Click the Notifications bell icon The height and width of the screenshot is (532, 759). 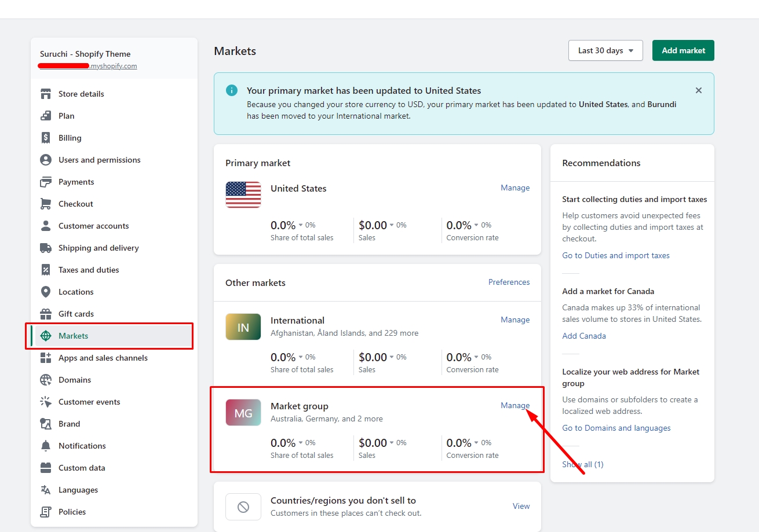pyautogui.click(x=46, y=446)
